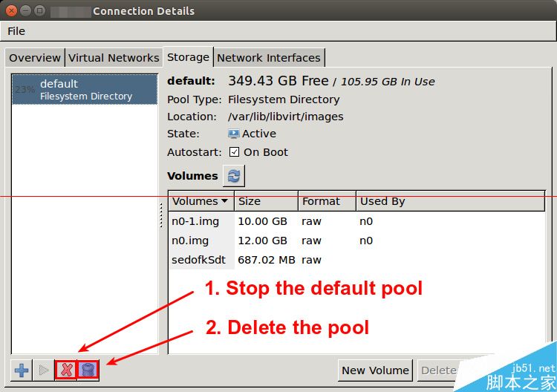The width and height of the screenshot is (557, 392).
Task: Click the Size column header
Action: (265, 201)
